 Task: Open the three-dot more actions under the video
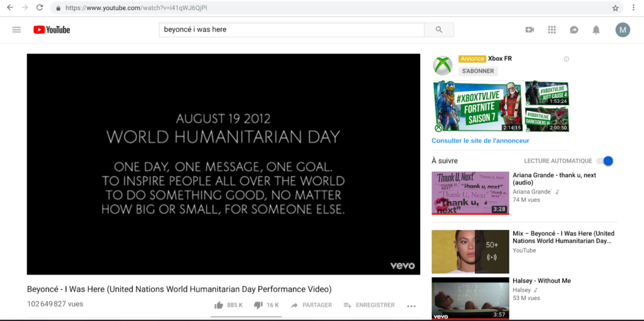point(411,306)
